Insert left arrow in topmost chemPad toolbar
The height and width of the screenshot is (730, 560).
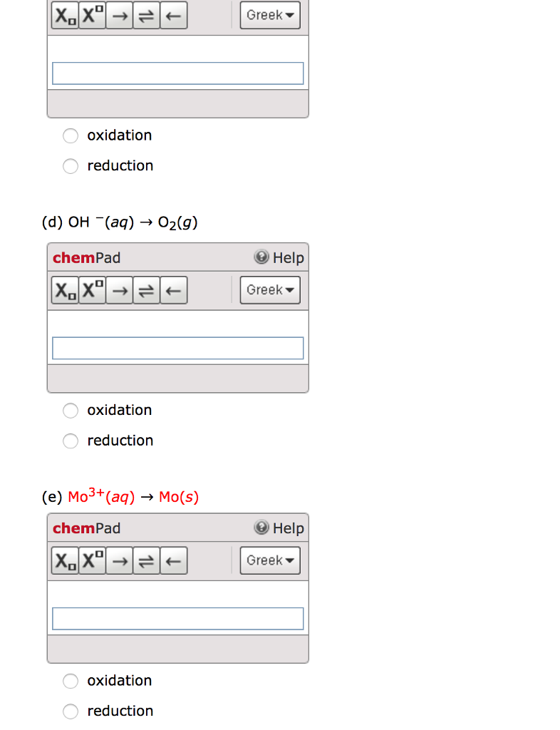click(x=173, y=15)
